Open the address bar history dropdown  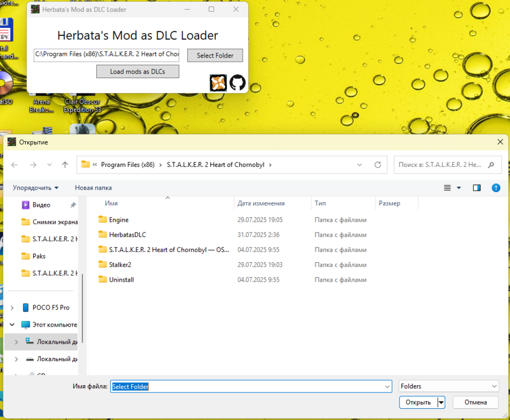(360, 165)
